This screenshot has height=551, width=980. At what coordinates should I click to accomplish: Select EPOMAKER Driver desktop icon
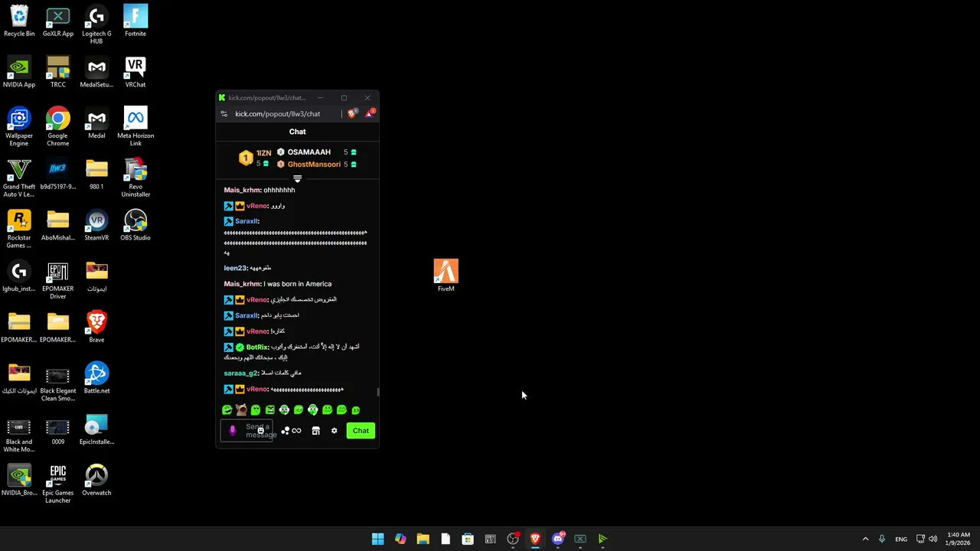click(x=58, y=280)
